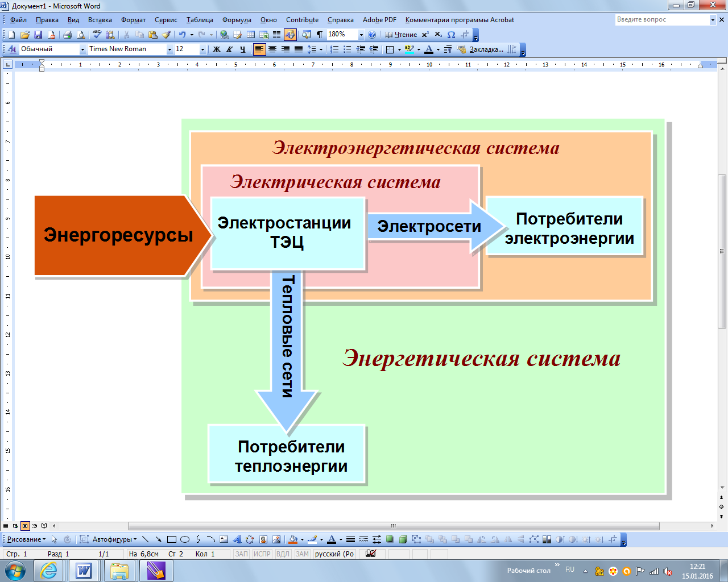Draw a rectangle shape
728x582 pixels.
point(172,539)
